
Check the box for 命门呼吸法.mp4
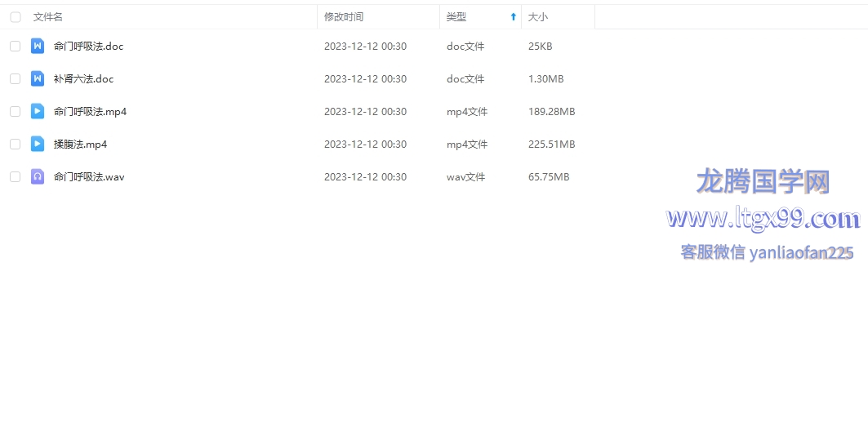tap(15, 111)
